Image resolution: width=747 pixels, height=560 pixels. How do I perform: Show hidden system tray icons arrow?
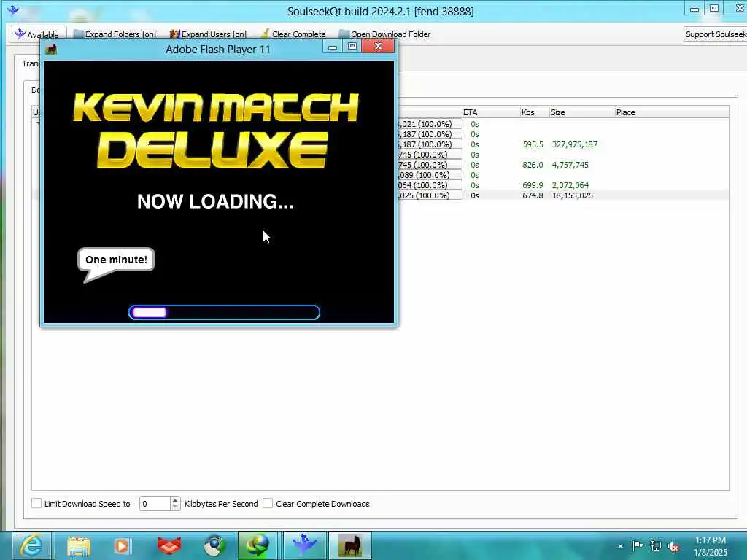620,546
